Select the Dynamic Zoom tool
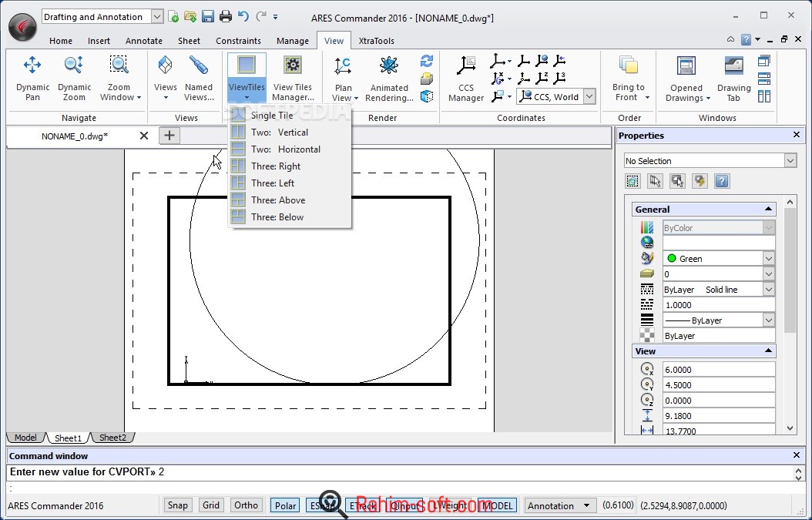Screen dimensions: 812x520 pos(74,78)
